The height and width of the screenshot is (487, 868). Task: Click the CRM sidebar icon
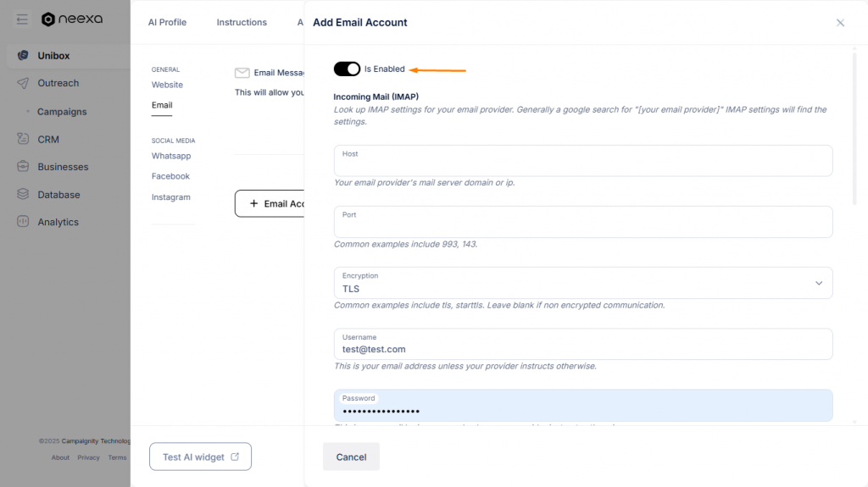[23, 139]
